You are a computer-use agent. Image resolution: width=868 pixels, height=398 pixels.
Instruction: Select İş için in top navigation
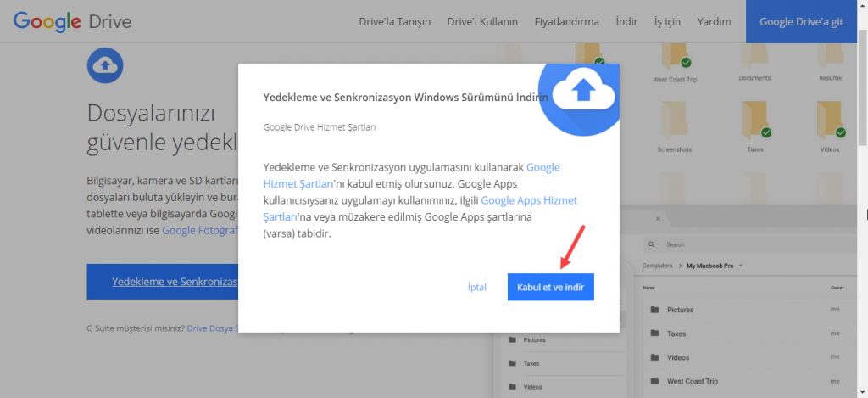667,21
